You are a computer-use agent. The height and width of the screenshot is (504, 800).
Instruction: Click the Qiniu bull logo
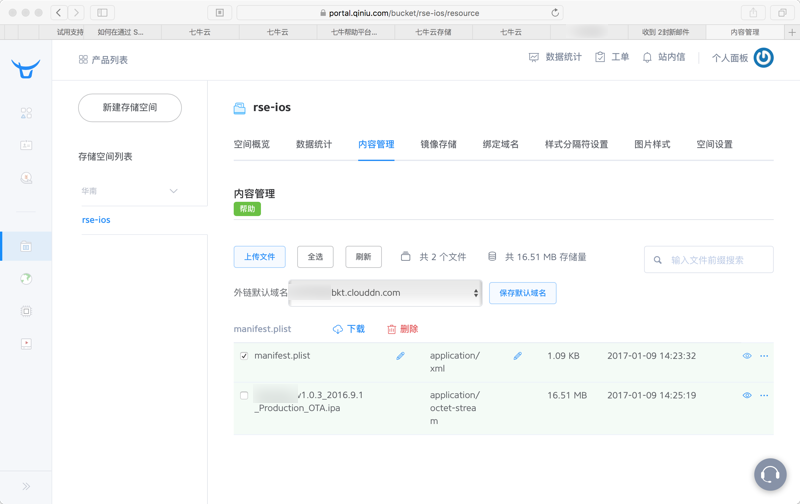tap(26, 68)
